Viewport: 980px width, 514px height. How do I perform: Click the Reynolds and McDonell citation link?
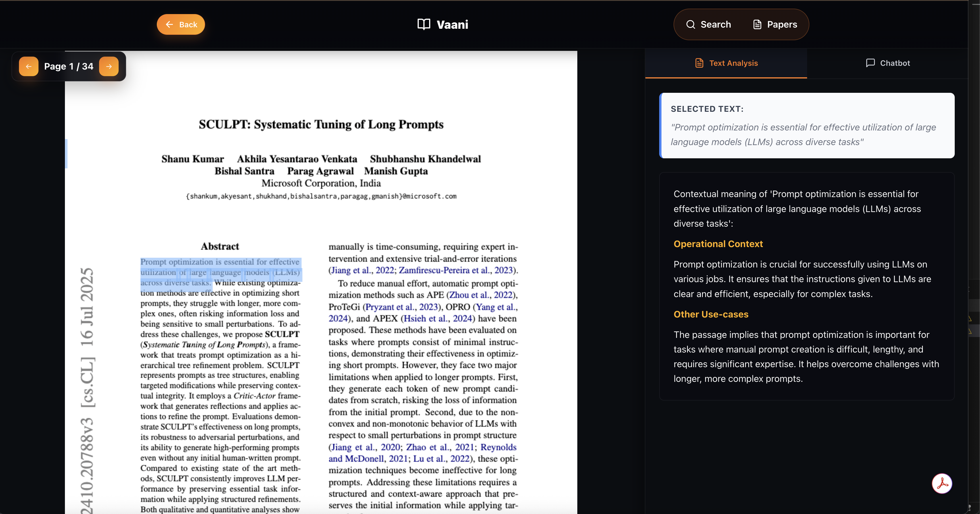[x=498, y=447]
